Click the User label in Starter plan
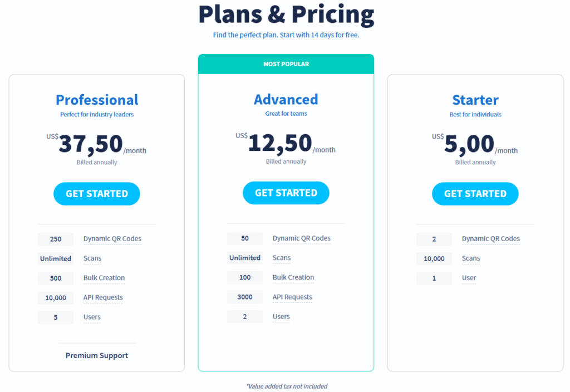This screenshot has height=392, width=570. tap(469, 278)
